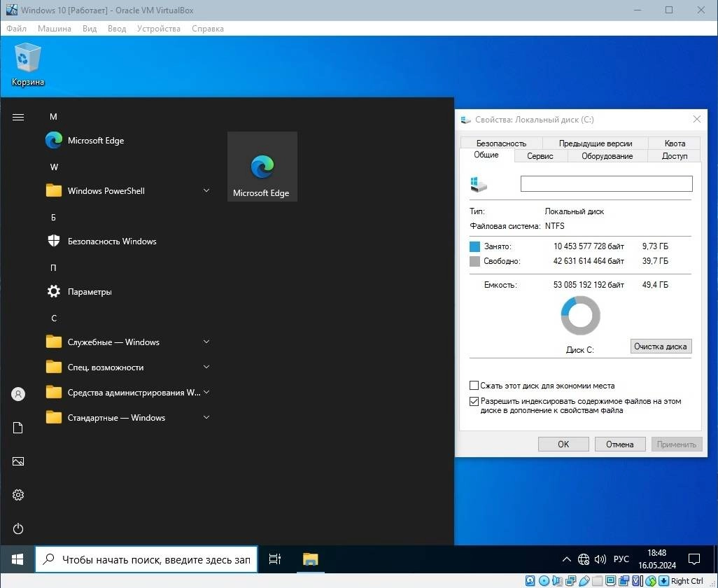The width and height of the screenshot is (718, 588).
Task: Click the gray Свободно color swatch
Action: [475, 262]
